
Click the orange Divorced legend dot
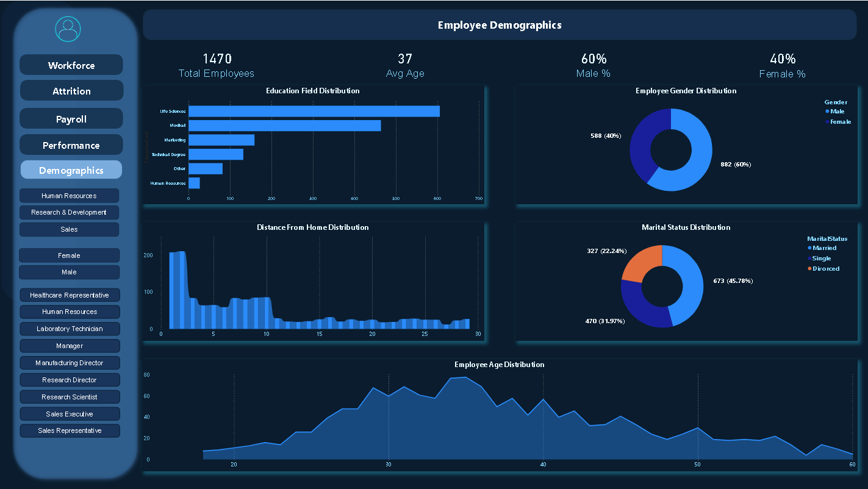click(809, 268)
